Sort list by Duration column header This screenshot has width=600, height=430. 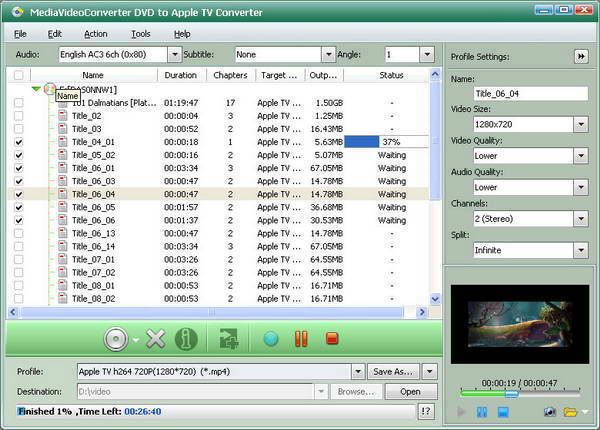(181, 75)
